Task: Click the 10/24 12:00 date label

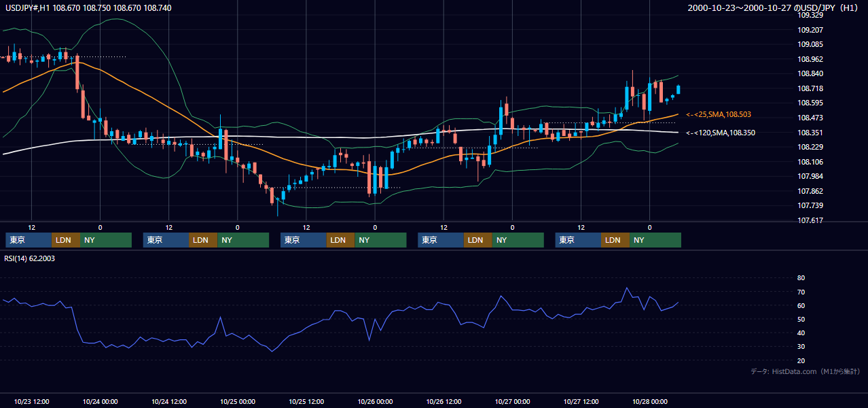Action: 168,401
